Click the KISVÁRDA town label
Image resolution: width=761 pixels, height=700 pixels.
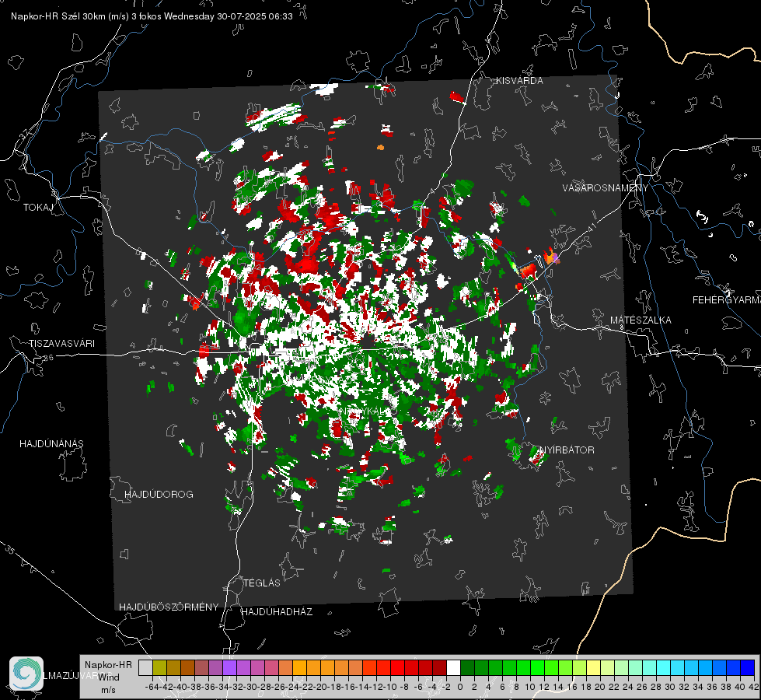[x=519, y=81]
